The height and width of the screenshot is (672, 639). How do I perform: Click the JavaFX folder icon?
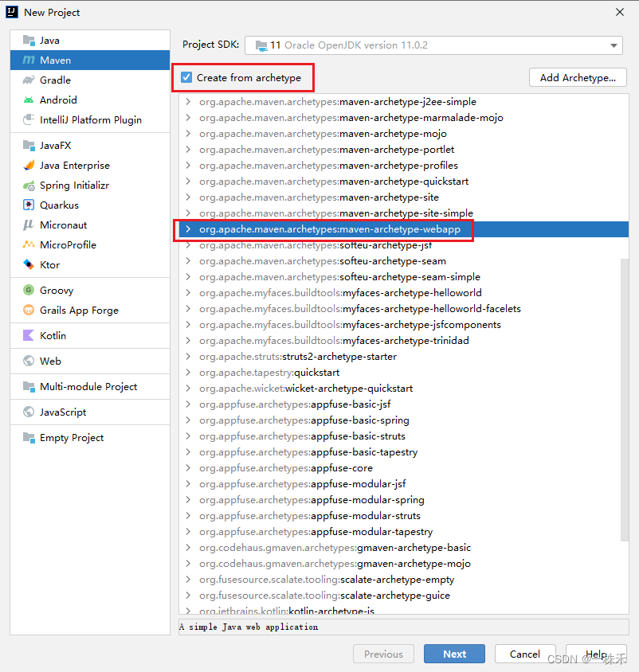point(29,145)
